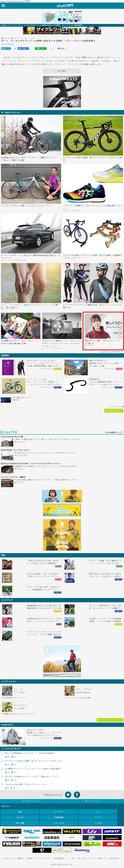Open the 自転車協会 sponsor logo
124x868 pixels.
[x=52, y=838]
